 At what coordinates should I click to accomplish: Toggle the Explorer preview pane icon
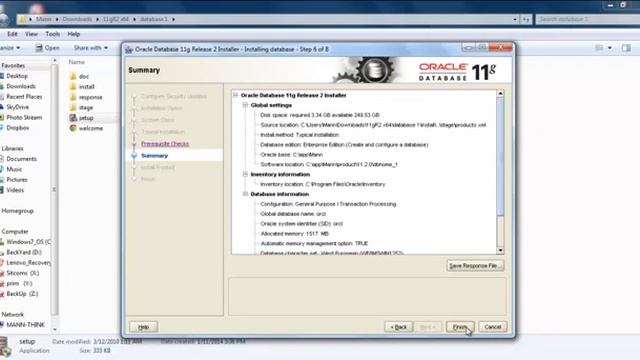coord(627,48)
